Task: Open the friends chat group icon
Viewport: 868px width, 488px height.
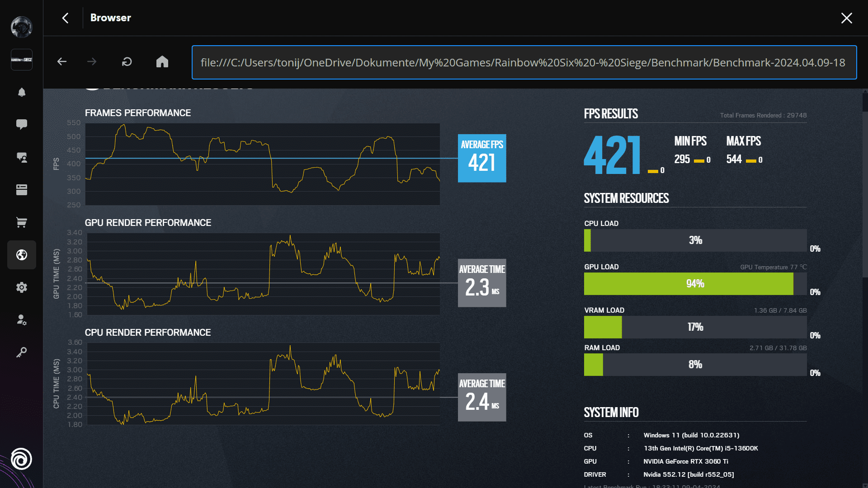Action: point(21,157)
